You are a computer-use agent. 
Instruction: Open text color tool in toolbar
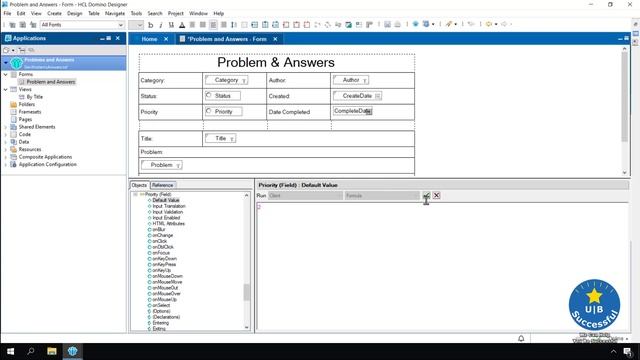(182, 25)
